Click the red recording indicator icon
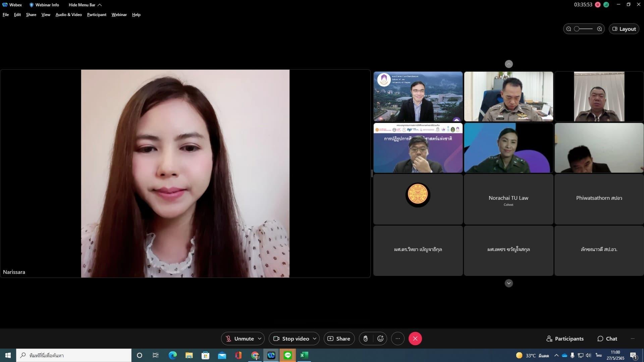This screenshot has width=644, height=362. [x=598, y=5]
